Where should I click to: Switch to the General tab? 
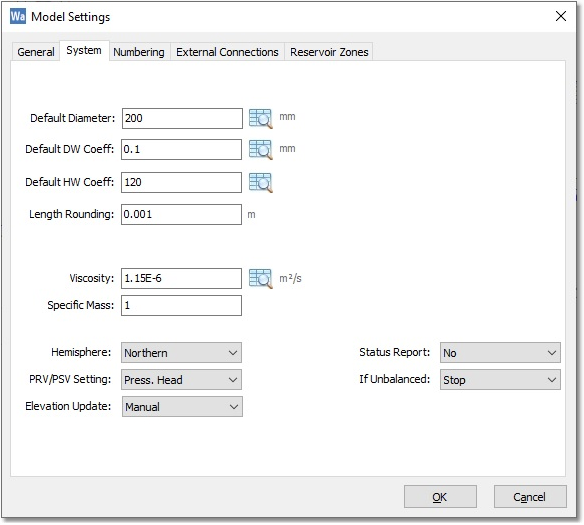36,52
